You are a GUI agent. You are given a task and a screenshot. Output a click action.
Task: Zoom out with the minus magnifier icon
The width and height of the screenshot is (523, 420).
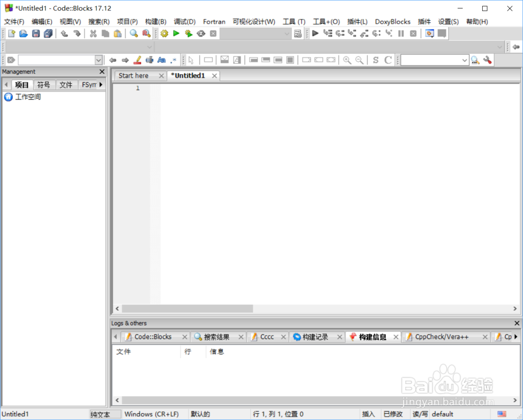click(359, 60)
